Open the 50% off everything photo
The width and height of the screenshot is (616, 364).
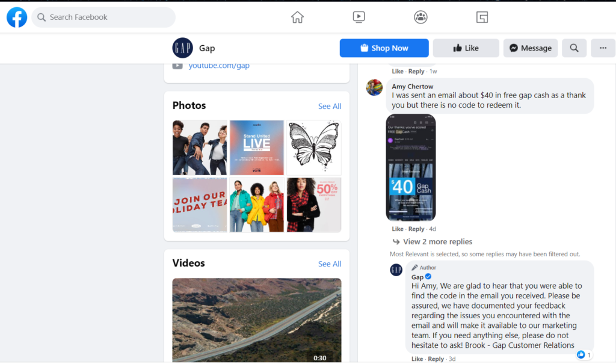click(x=314, y=205)
